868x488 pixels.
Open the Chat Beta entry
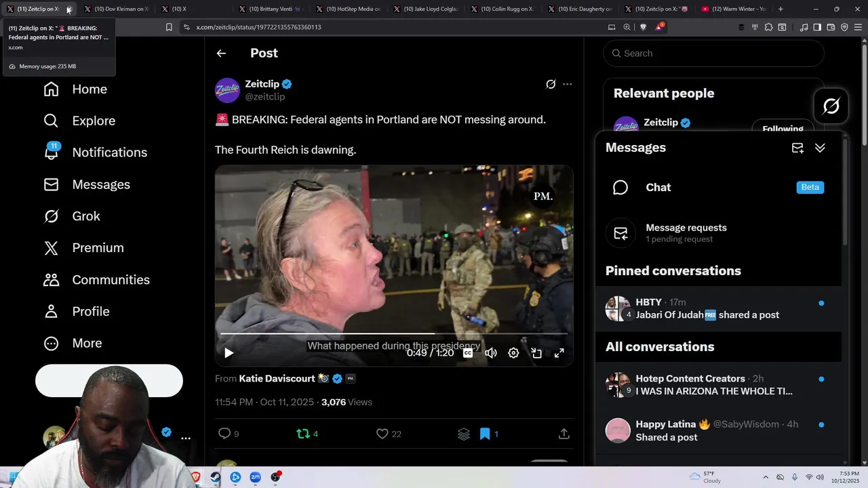pos(718,187)
